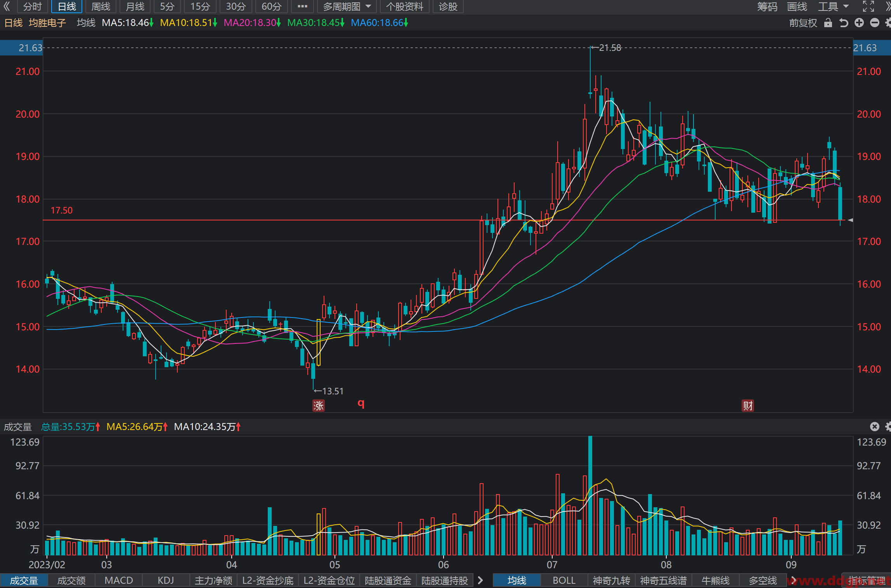Viewport: 891px width, 588px height.
Task: Expand the 多周期图 dropdown
Action: pyautogui.click(x=347, y=7)
